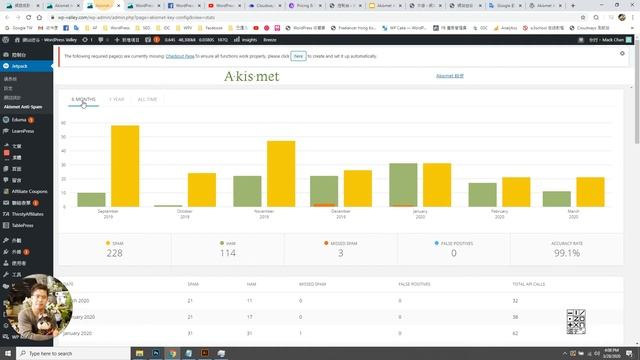The width and height of the screenshot is (640, 360).
Task: Click the November 2019 yellow spam bar
Action: [281, 174]
